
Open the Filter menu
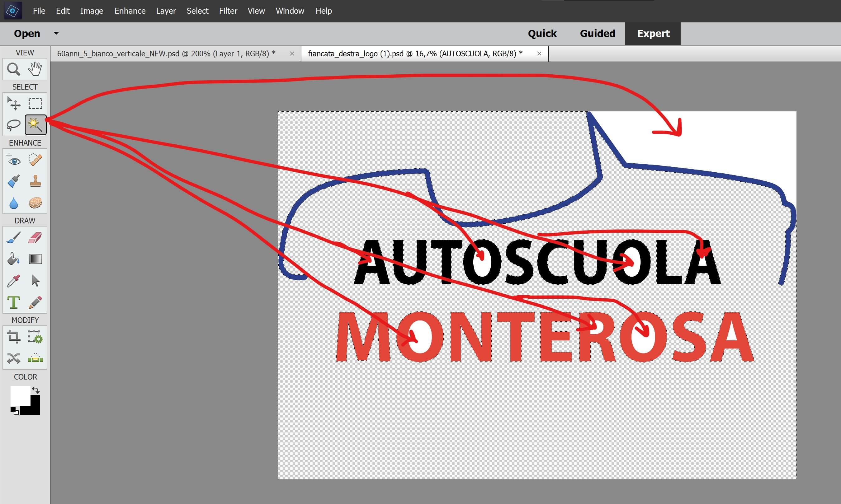tap(228, 11)
